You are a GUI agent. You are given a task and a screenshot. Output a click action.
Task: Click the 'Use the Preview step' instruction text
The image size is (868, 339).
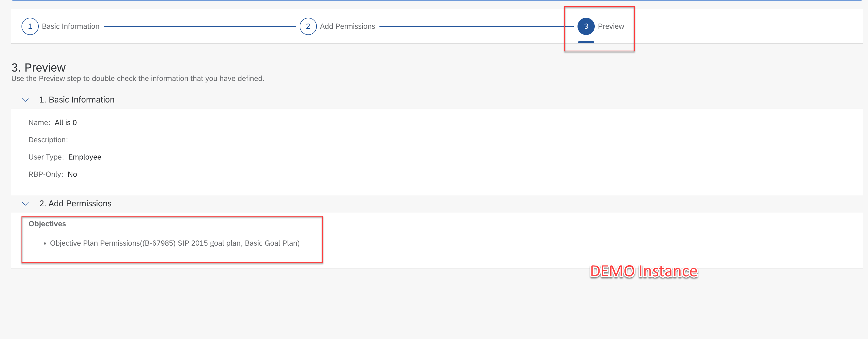click(x=138, y=79)
